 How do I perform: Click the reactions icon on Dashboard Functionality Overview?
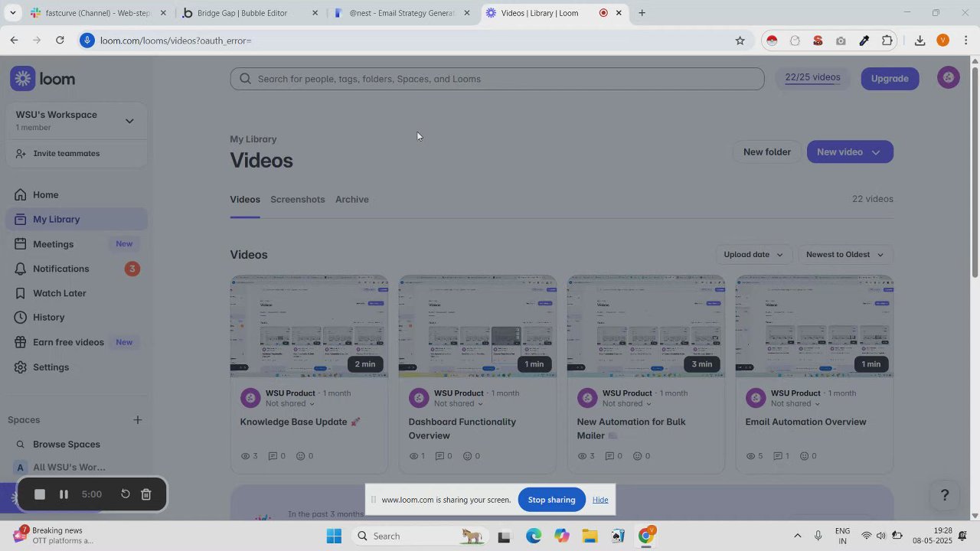click(x=469, y=456)
